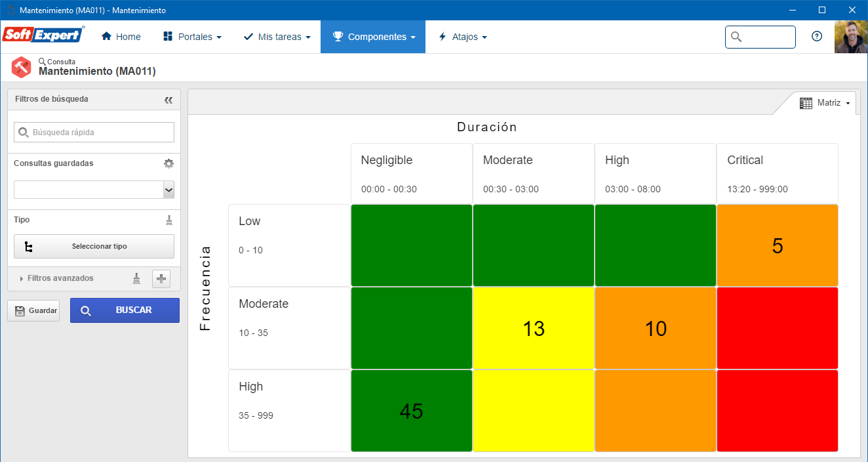Click the Guardar button
868x462 pixels.
[x=33, y=310]
